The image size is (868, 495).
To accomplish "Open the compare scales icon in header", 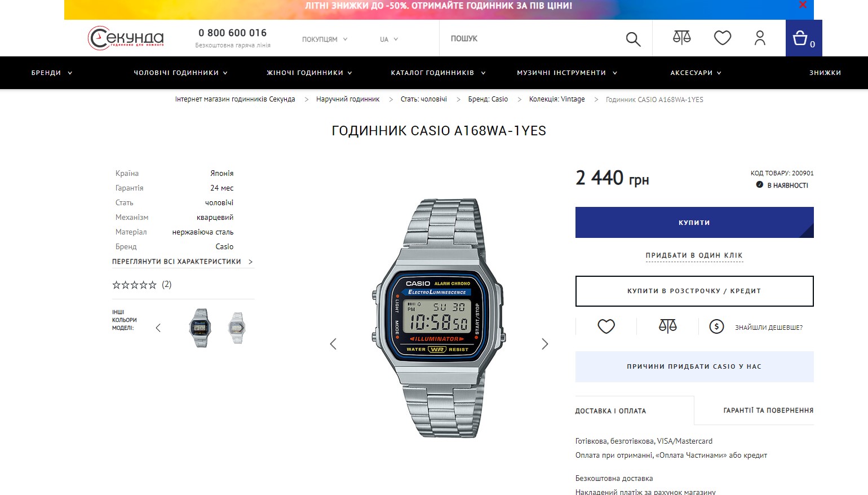I will 681,38.
